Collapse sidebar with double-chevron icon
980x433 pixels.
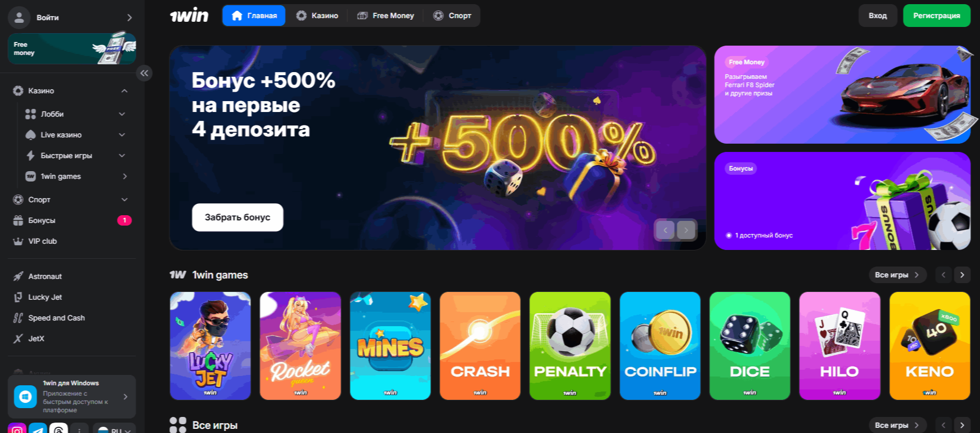tap(144, 73)
